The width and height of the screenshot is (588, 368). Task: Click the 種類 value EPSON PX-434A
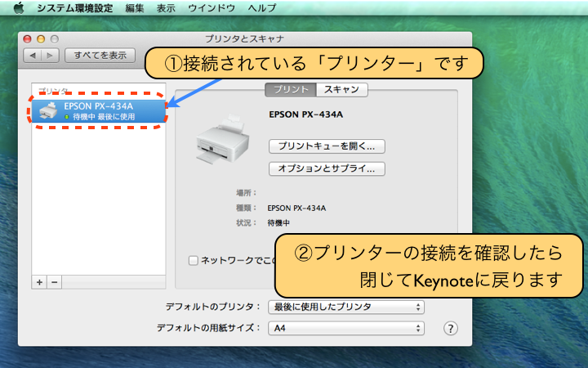(296, 208)
